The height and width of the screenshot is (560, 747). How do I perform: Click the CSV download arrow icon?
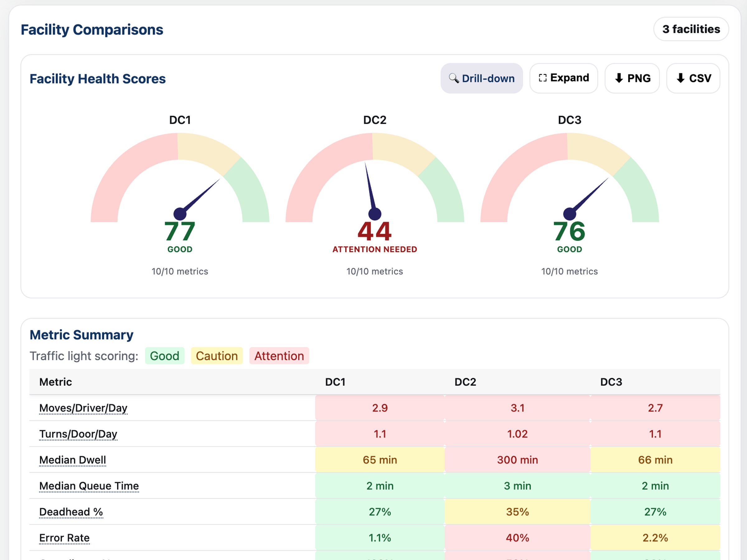(680, 78)
